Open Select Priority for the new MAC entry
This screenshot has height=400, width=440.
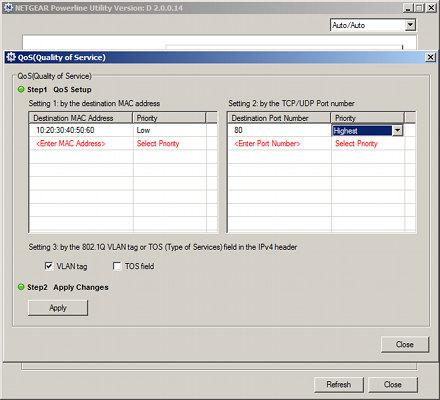[158, 144]
